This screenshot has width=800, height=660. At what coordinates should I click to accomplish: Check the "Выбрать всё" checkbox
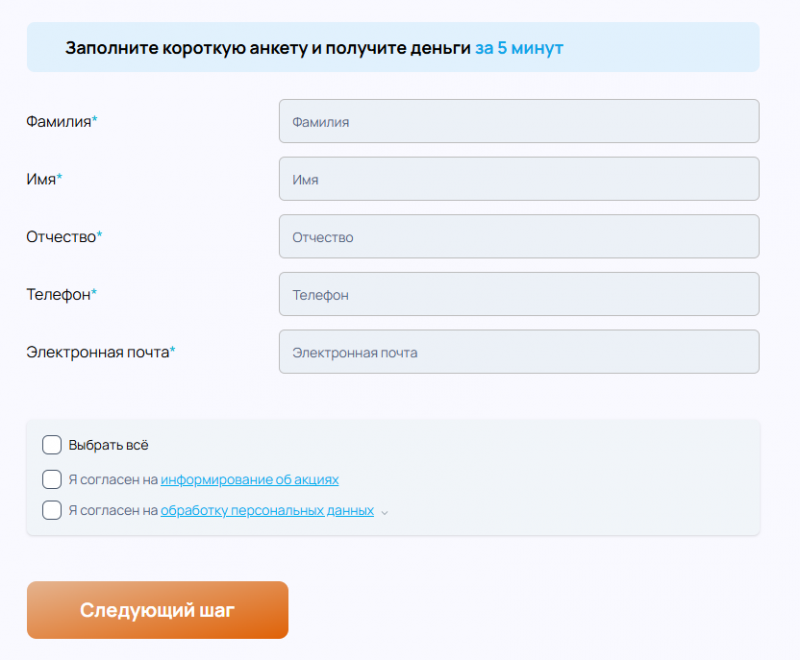coord(51,444)
